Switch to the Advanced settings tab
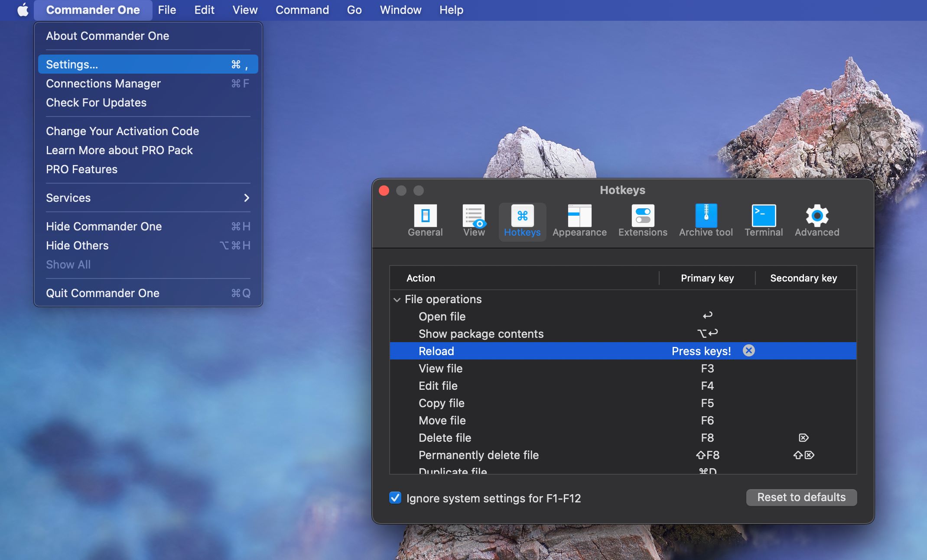Screen dimensions: 927x560 coord(816,220)
